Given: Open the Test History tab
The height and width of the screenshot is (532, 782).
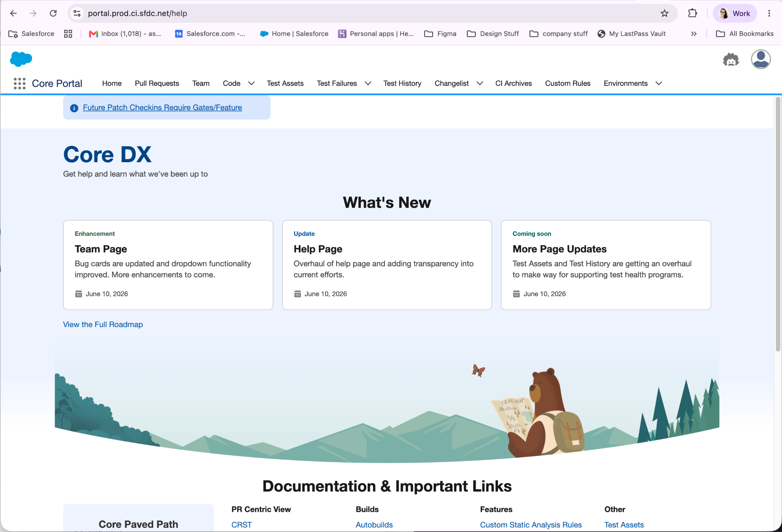Looking at the screenshot, I should coord(402,83).
